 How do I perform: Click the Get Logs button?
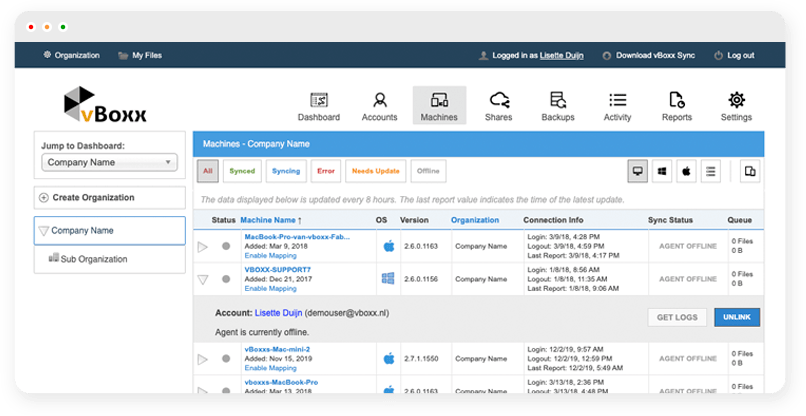675,317
